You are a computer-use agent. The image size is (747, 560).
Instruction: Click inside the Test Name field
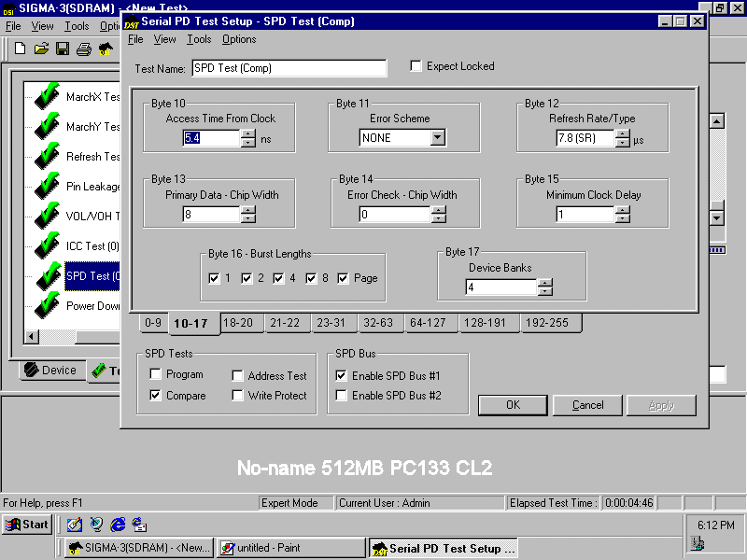[x=289, y=68]
